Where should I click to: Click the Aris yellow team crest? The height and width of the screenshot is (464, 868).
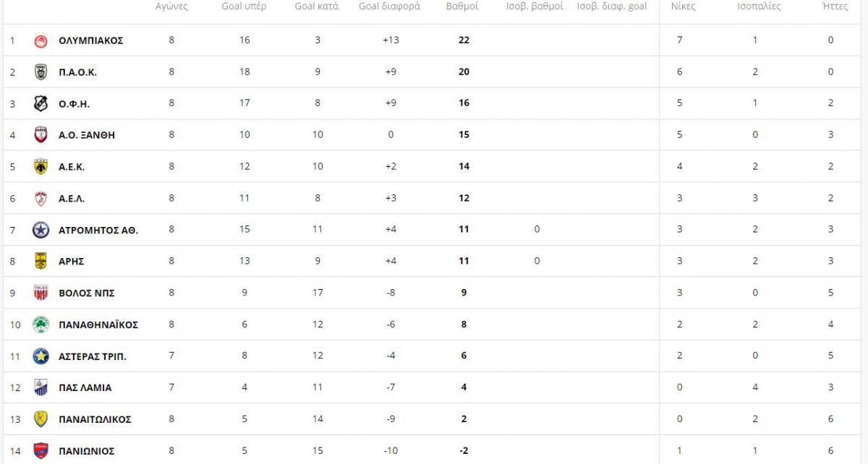pyautogui.click(x=41, y=261)
